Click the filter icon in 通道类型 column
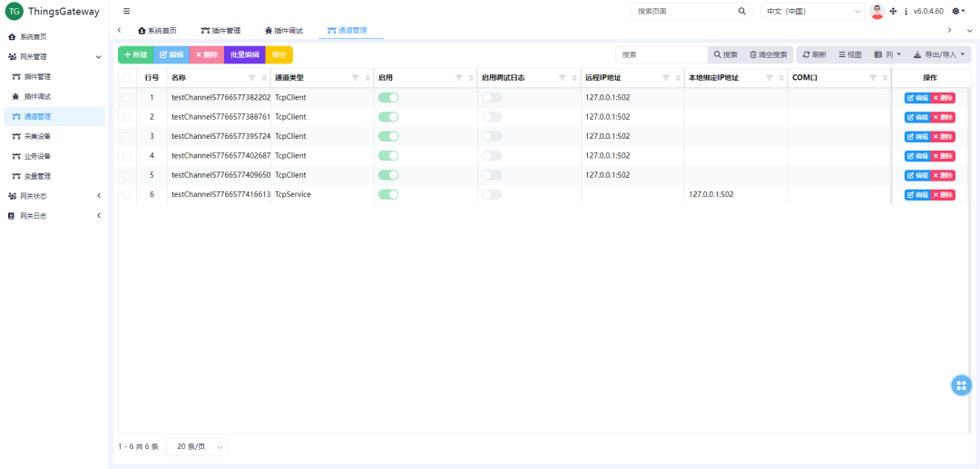This screenshot has height=469, width=980. coord(356,78)
